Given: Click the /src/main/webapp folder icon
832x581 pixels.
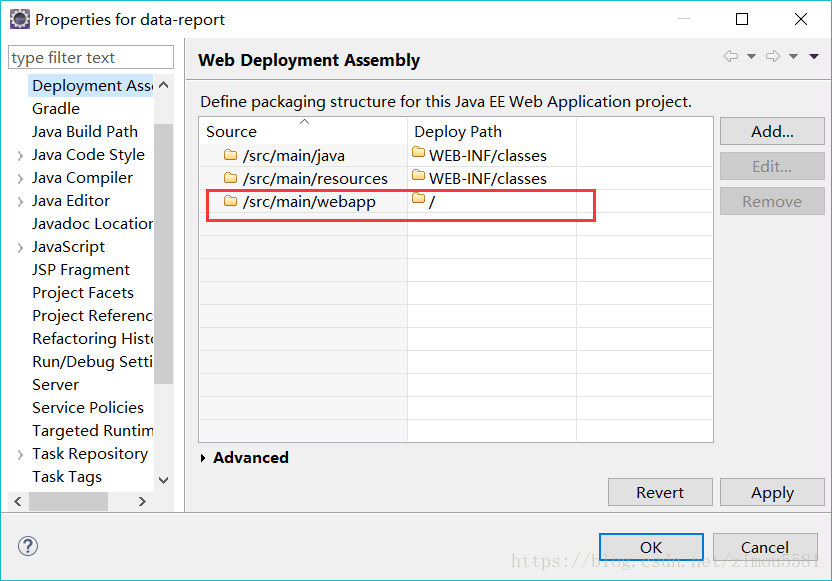Looking at the screenshot, I should 230,201.
